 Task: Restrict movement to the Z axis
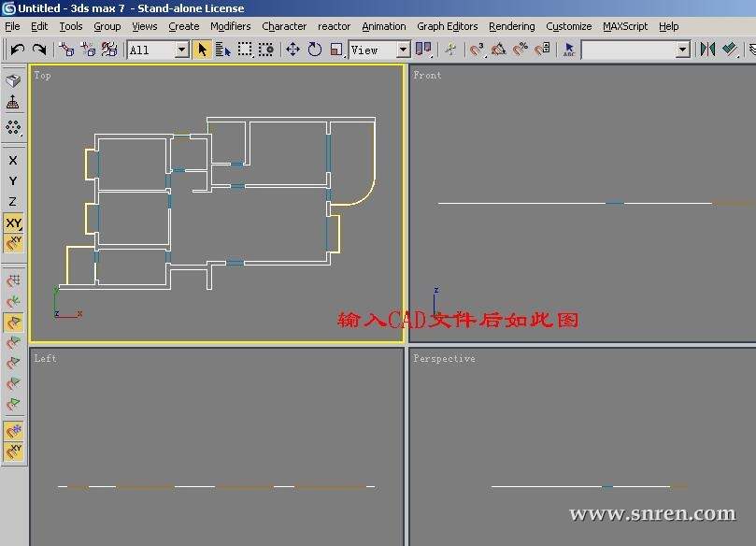[13, 202]
